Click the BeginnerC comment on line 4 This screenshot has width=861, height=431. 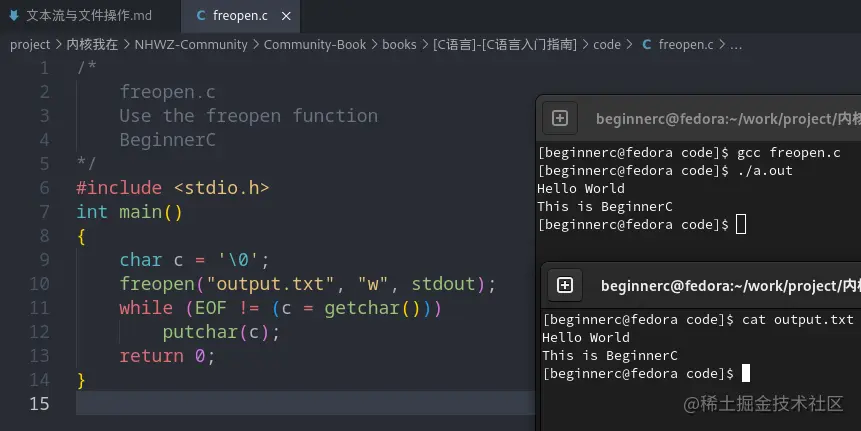click(x=167, y=140)
